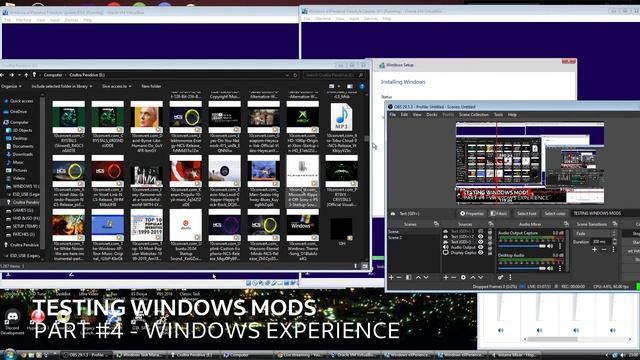Click Select font button in OBS
The width and height of the screenshot is (640, 360).
coord(527,213)
